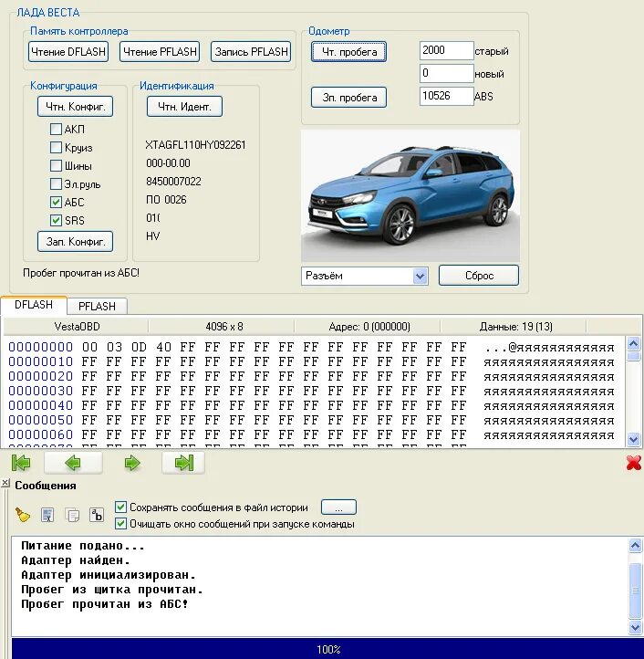Image resolution: width=644 pixels, height=659 pixels.
Task: Go to next page green arrow
Action: [x=132, y=463]
